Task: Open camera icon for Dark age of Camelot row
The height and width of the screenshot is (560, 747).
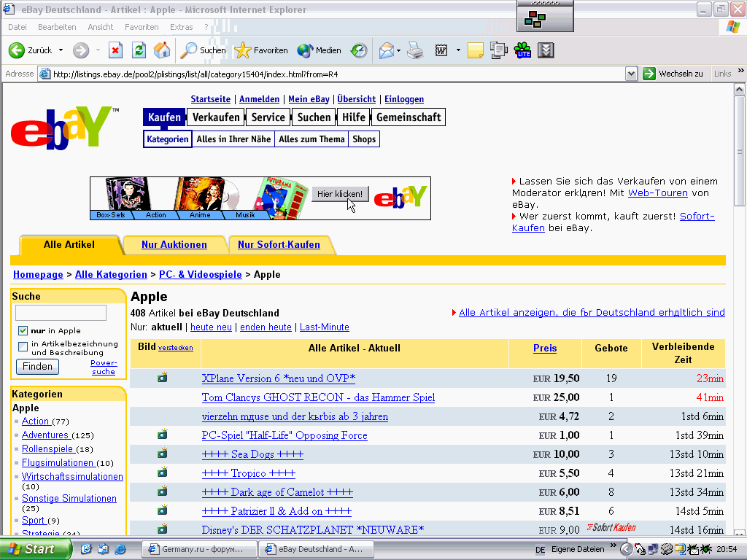Action: pyautogui.click(x=163, y=491)
